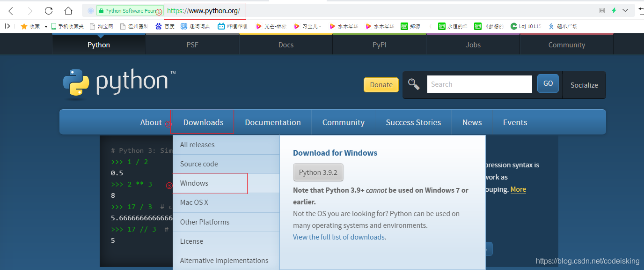This screenshot has width=644, height=270.
Task: Open the 趣词词典 bookmark
Action: (x=195, y=26)
